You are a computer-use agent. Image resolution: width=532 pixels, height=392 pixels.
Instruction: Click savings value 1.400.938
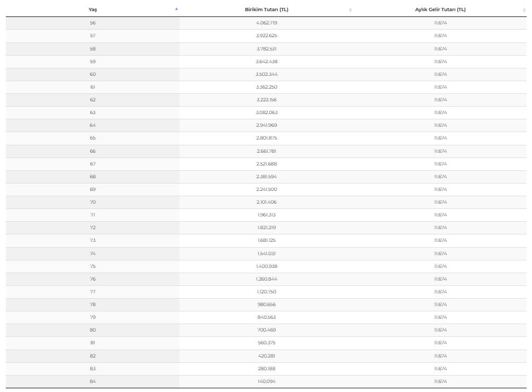267,266
